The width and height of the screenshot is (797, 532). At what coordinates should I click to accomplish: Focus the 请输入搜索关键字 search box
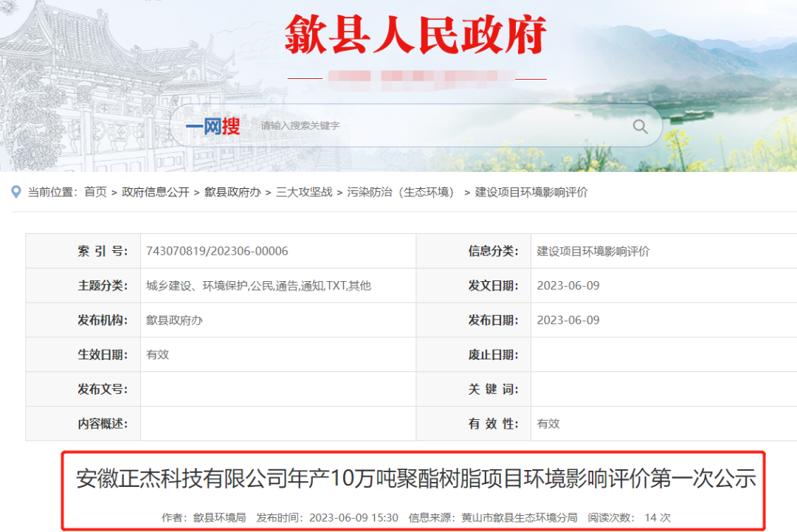tap(435, 126)
